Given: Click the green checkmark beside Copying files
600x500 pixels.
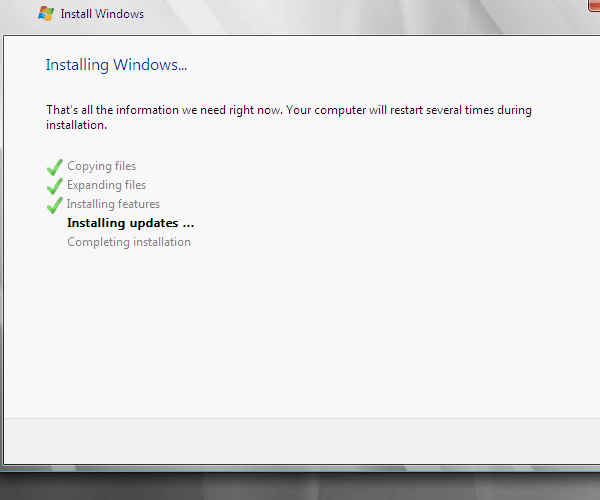Looking at the screenshot, I should 55,167.
